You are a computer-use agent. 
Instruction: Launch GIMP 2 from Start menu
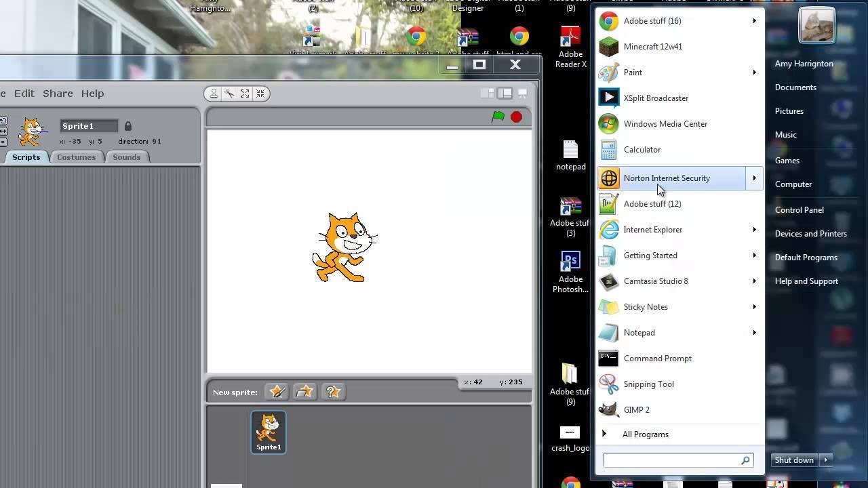[680, 410]
